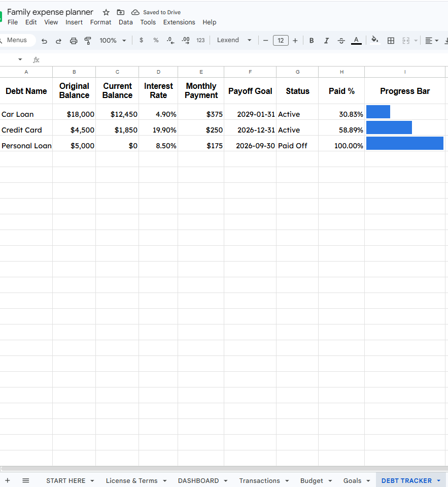The width and height of the screenshot is (448, 487).
Task: Search the Menus box
Action: pyautogui.click(x=17, y=41)
